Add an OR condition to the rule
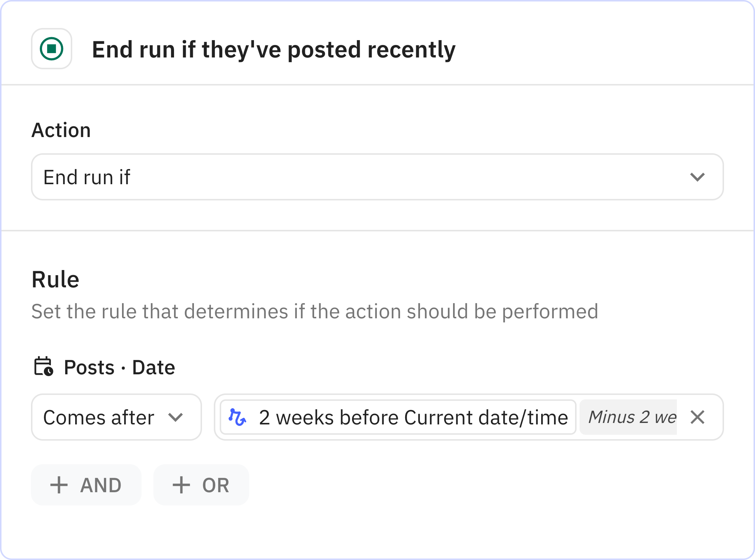The width and height of the screenshot is (755, 560). click(201, 485)
